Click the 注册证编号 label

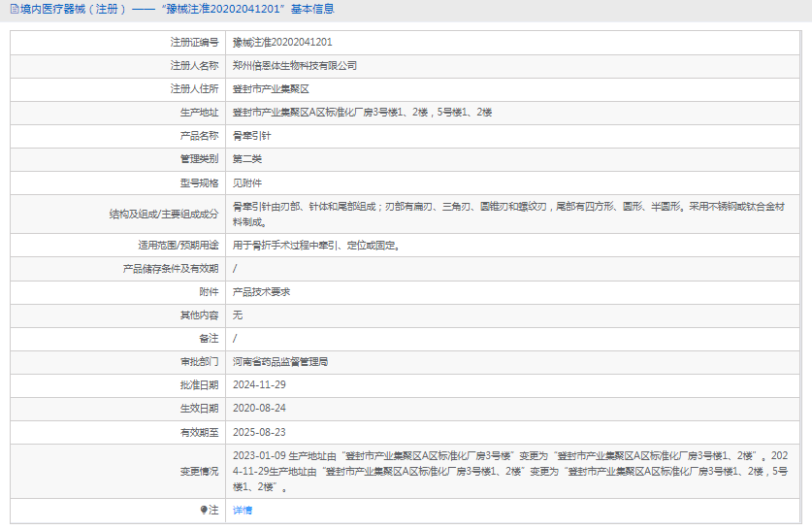(195, 42)
